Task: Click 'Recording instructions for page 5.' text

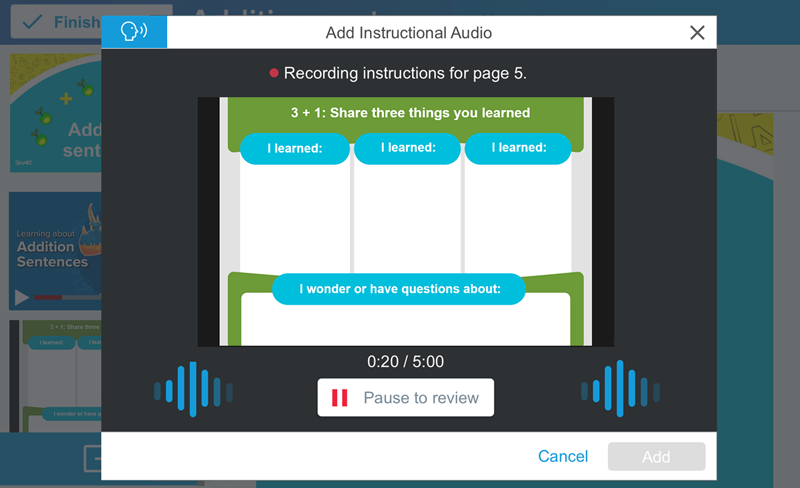Action: coord(405,74)
